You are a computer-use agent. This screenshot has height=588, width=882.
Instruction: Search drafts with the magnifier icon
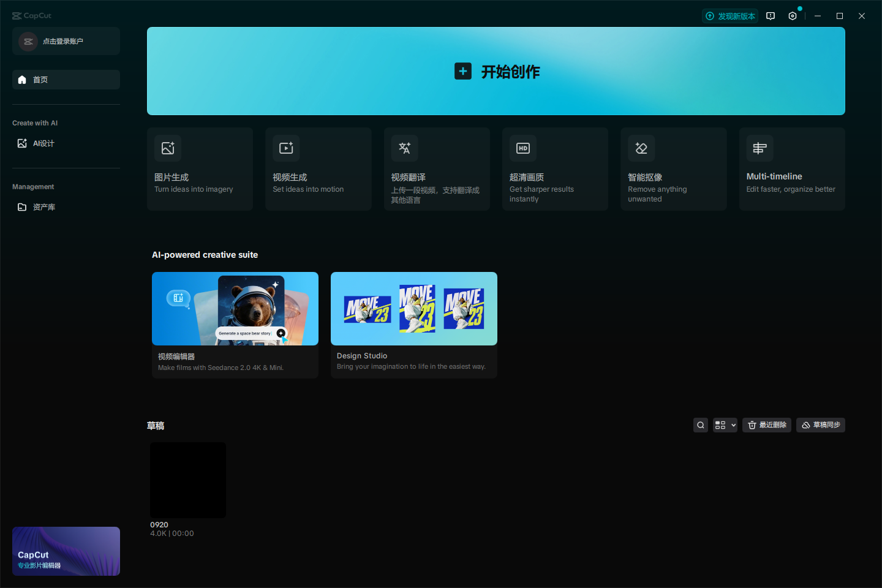(701, 425)
